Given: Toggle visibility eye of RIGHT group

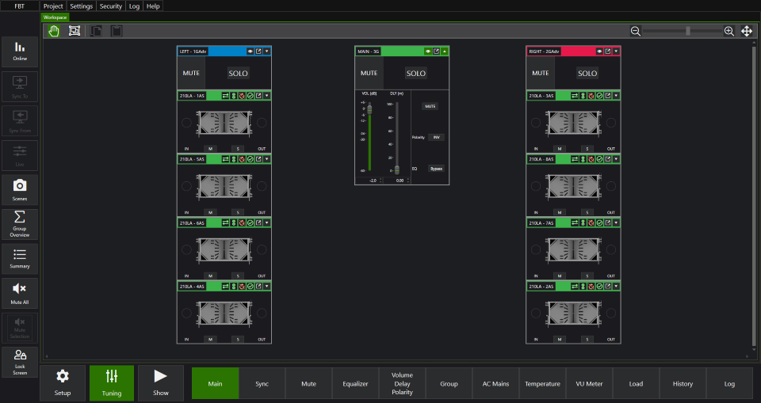Looking at the screenshot, I should coord(599,51).
